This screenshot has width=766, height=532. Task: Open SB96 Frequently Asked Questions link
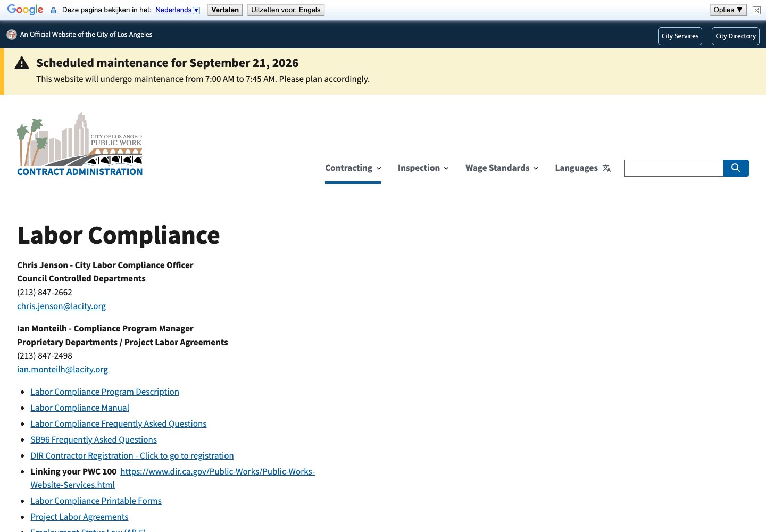coord(94,439)
